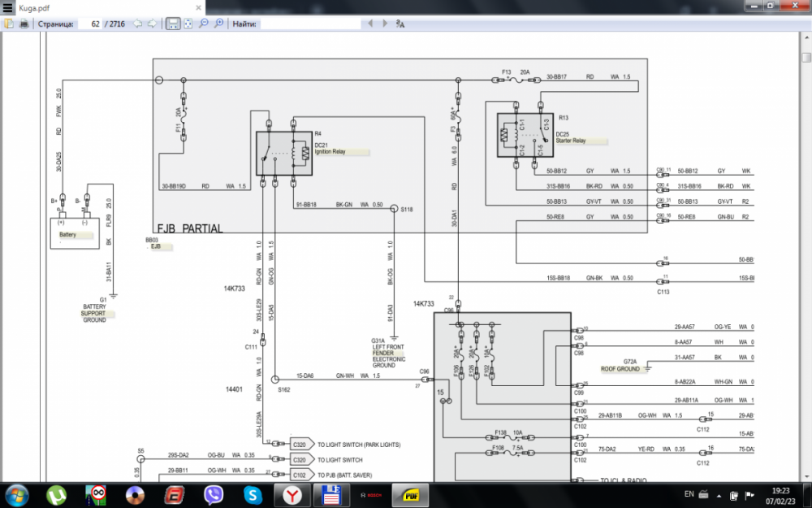Open Skype from the taskbar
The image size is (812, 508).
(253, 495)
